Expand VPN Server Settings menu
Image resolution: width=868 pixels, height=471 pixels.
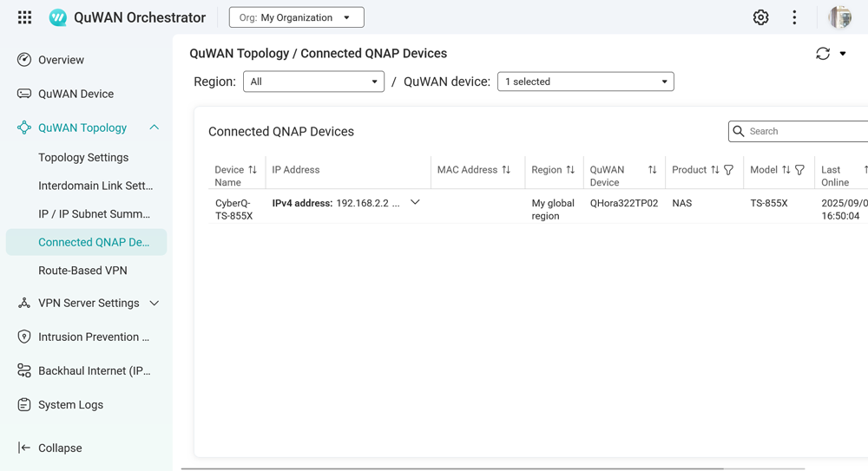154,304
